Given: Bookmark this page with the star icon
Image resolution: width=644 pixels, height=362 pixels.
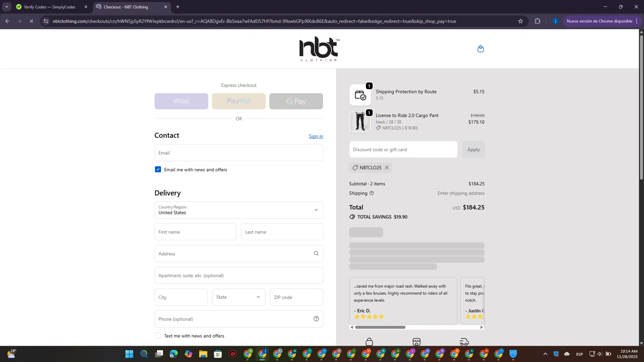Looking at the screenshot, I should tap(520, 21).
